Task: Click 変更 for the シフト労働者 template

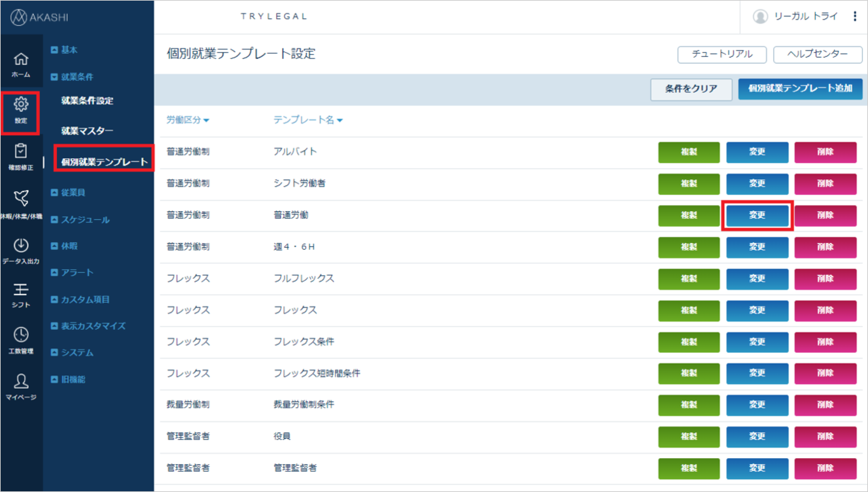Action: tap(757, 184)
